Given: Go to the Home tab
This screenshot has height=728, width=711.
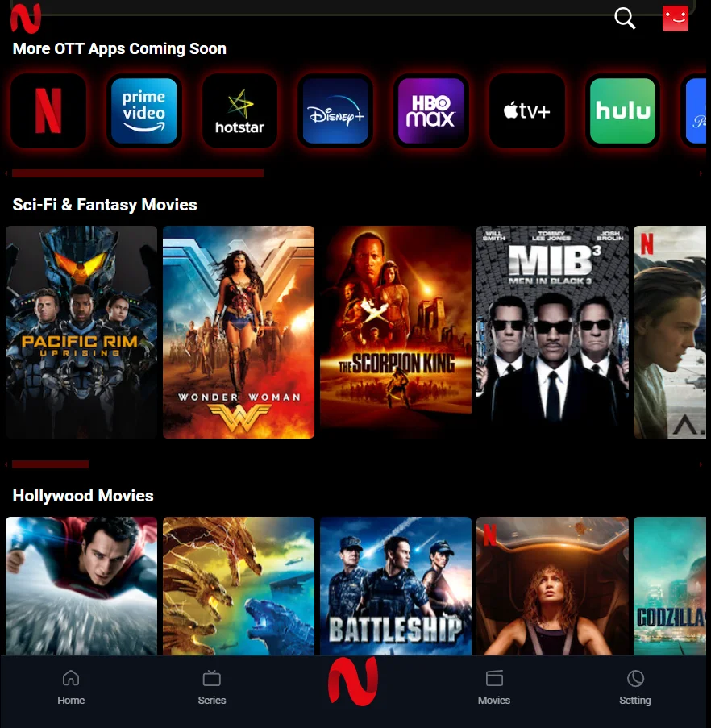Looking at the screenshot, I should point(71,688).
